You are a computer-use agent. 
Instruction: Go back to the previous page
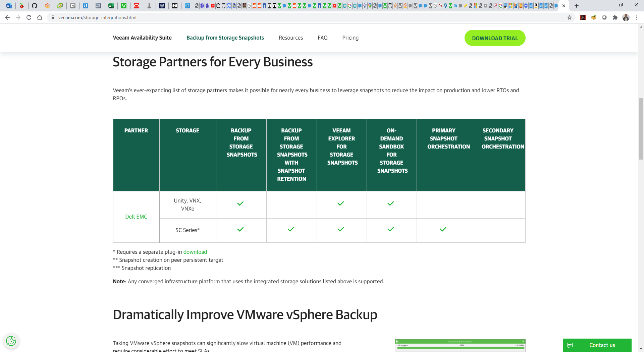[x=7, y=17]
